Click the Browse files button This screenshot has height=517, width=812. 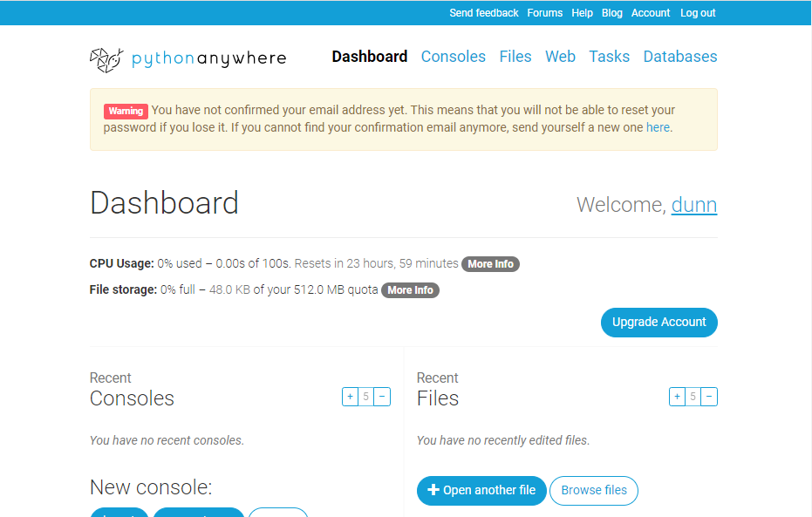point(594,491)
